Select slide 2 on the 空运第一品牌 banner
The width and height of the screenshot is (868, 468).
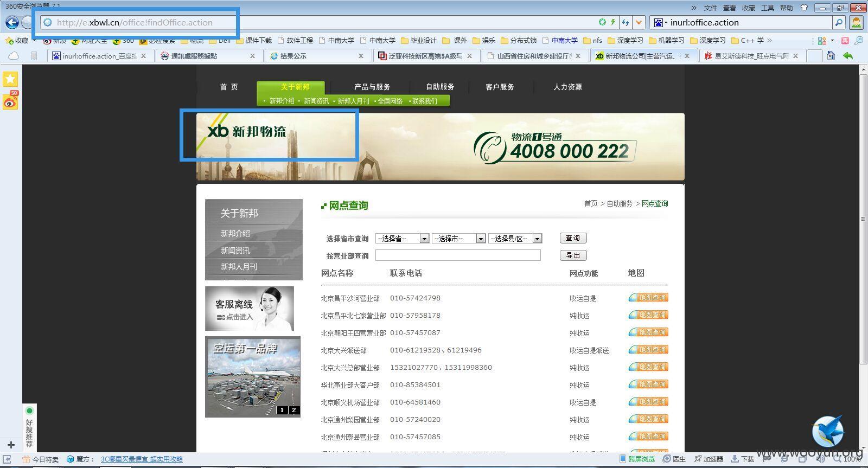pos(294,410)
